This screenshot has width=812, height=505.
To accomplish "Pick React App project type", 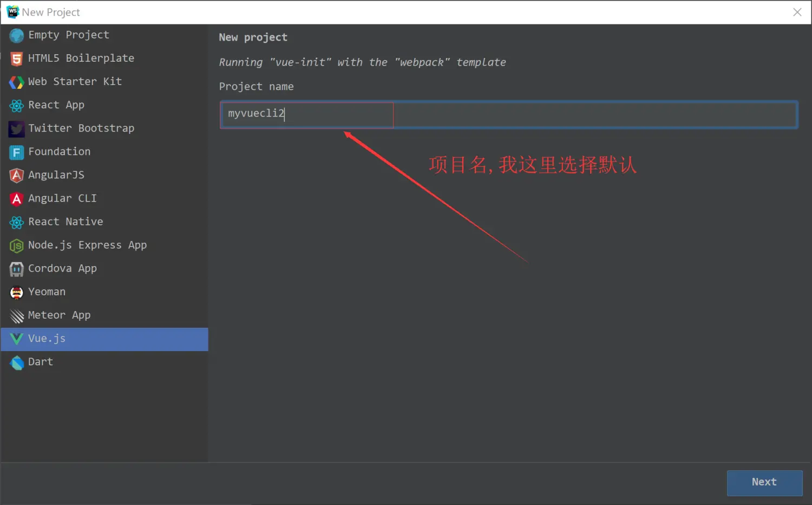I will click(x=104, y=105).
